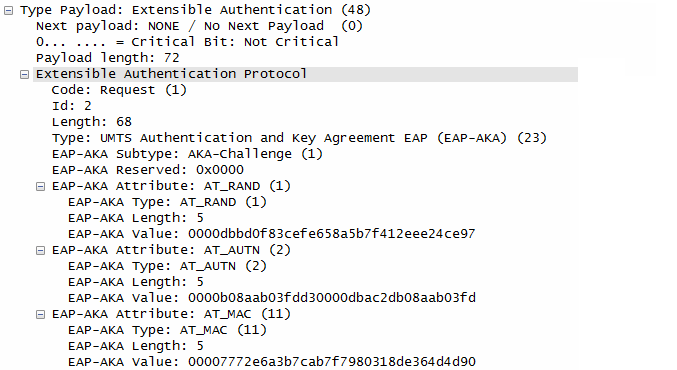
Task: Select the Critical Bit: Not Critical row
Action: (x=187, y=42)
